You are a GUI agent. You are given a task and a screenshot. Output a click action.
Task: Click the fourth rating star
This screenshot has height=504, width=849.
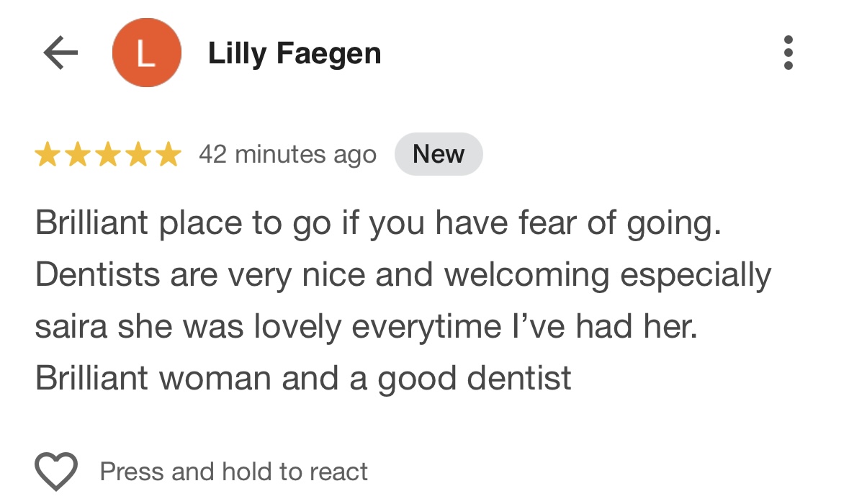[x=138, y=155]
